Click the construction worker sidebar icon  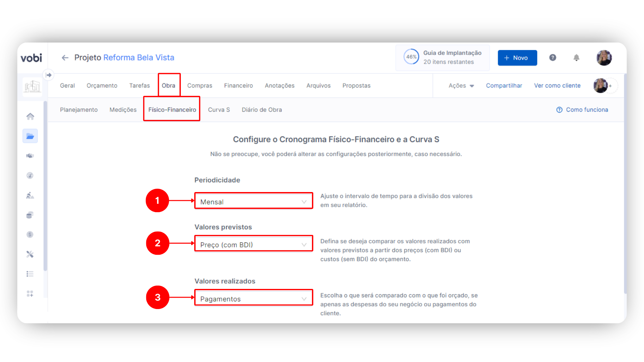[x=30, y=195]
